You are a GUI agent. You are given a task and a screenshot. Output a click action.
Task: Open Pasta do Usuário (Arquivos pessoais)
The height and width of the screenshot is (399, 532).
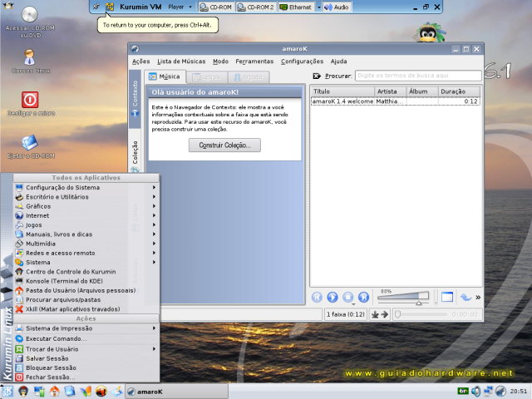point(86,290)
